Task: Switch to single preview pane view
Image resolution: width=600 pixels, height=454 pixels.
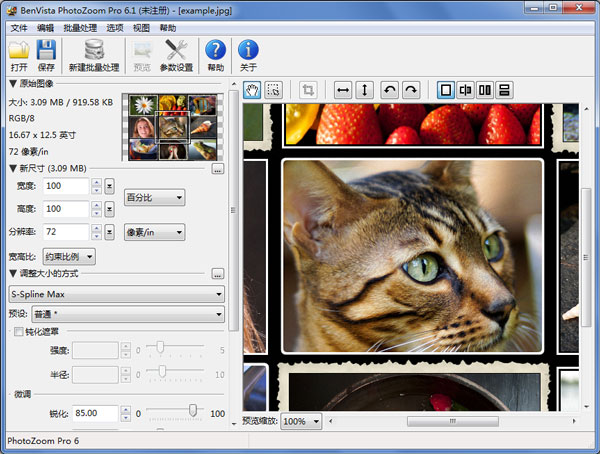Action: click(446, 90)
